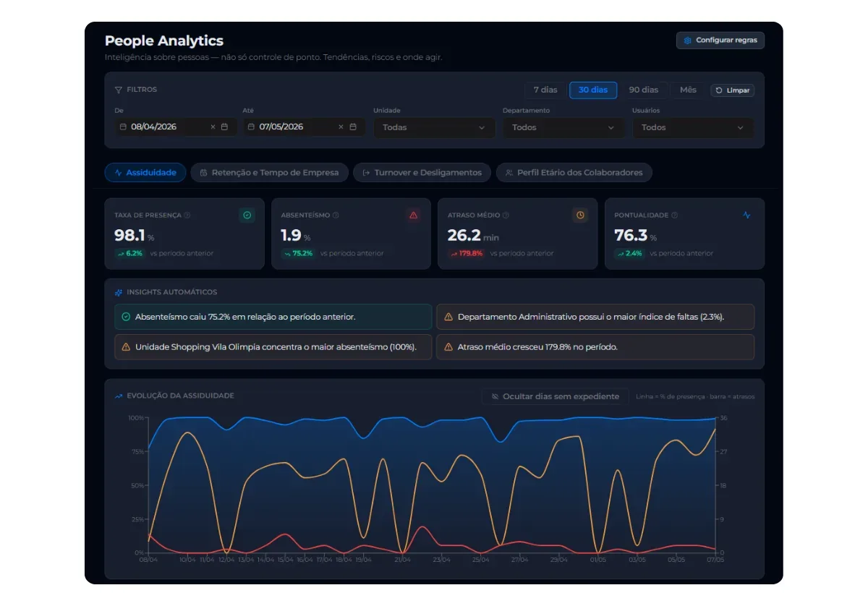Toggle Ocultar dias sem expediente
Viewport: 868px width, 606px height.
pyautogui.click(x=555, y=396)
